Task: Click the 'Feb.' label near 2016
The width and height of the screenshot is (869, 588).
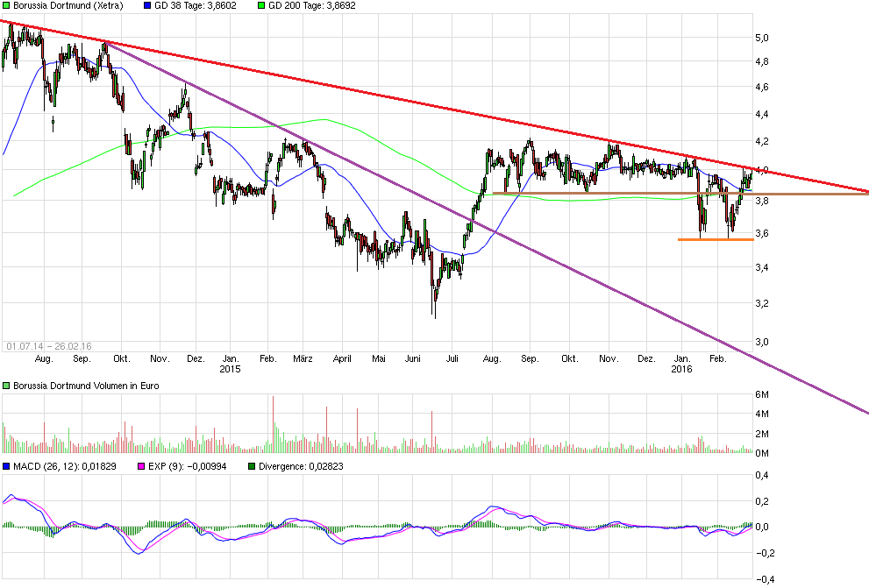Action: 717,358
